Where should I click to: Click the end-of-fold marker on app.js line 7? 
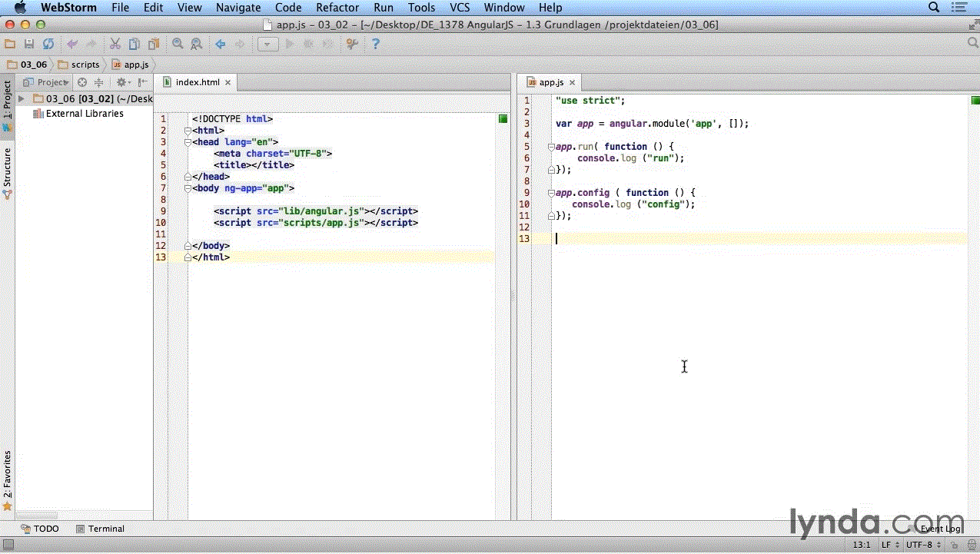pos(551,170)
